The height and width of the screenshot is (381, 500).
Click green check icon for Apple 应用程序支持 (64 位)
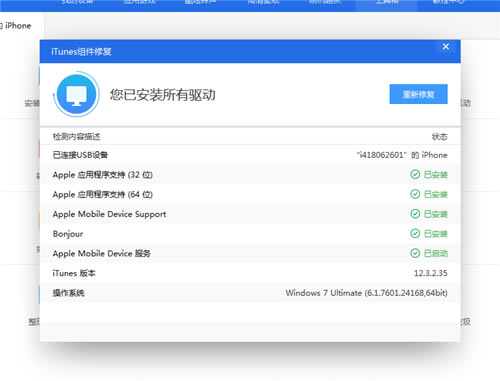click(415, 194)
